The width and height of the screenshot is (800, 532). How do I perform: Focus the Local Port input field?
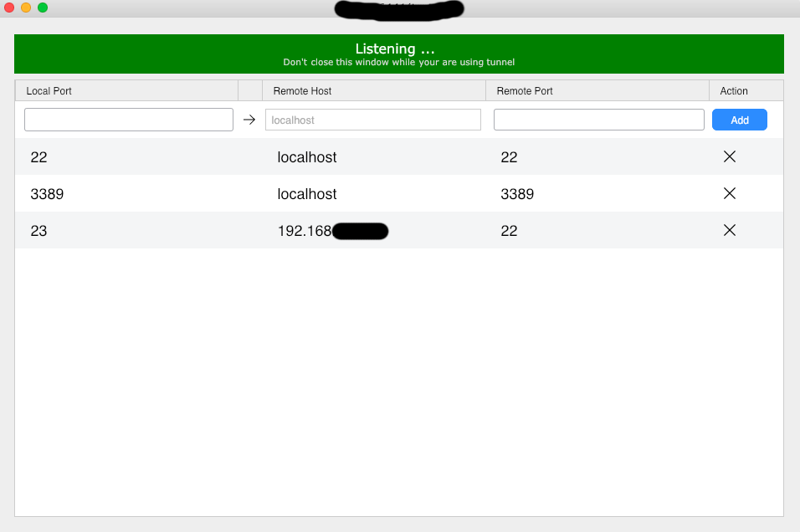click(129, 120)
